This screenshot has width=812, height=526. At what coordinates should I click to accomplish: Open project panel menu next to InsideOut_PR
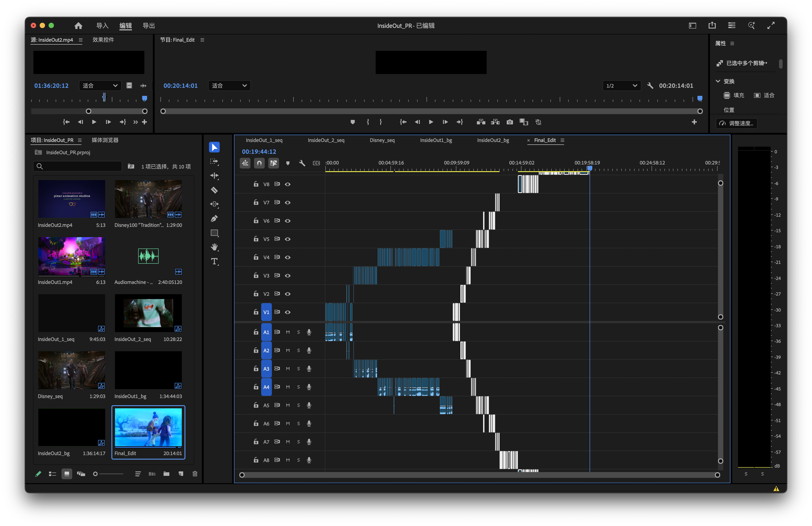(80, 140)
